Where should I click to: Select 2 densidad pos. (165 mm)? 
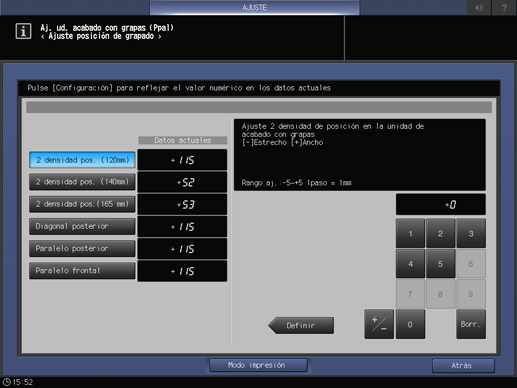click(x=82, y=204)
